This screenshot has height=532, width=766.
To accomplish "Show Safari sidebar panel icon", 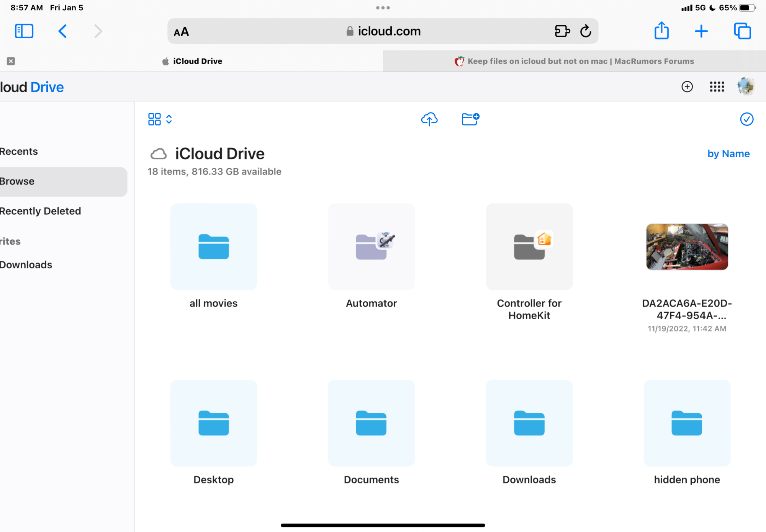I will tap(24, 31).
